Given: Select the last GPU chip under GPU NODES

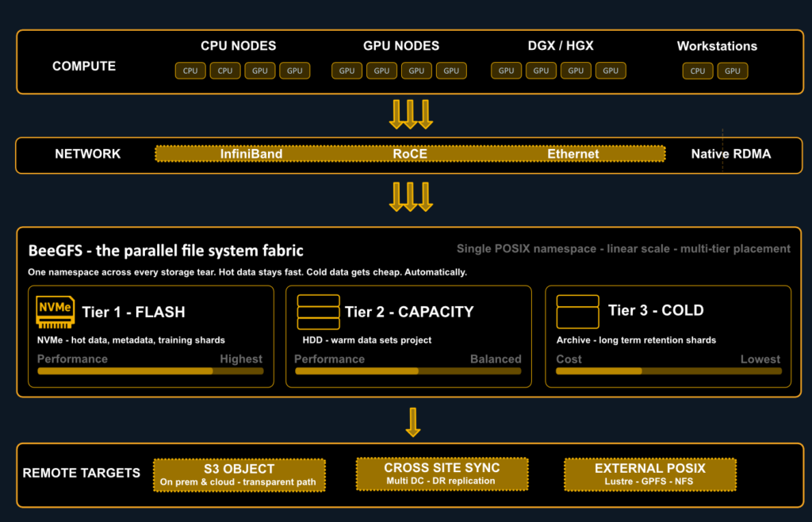Looking at the screenshot, I should 451,71.
